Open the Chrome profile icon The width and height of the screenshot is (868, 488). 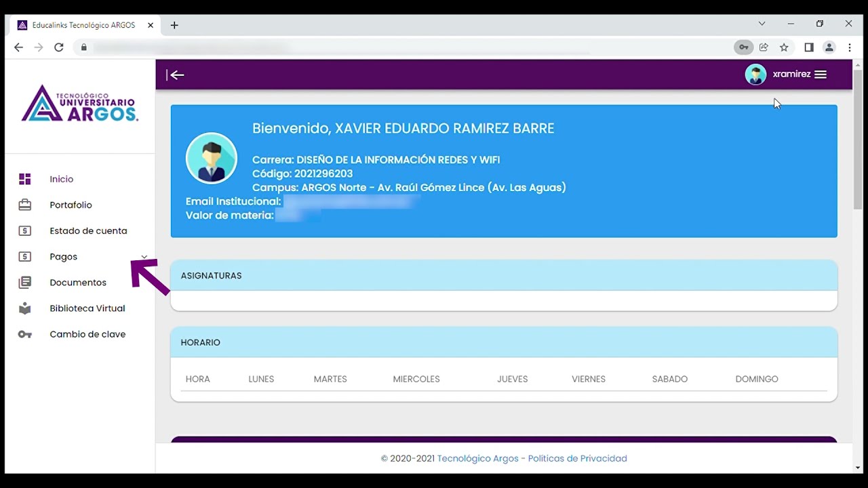pyautogui.click(x=829, y=47)
